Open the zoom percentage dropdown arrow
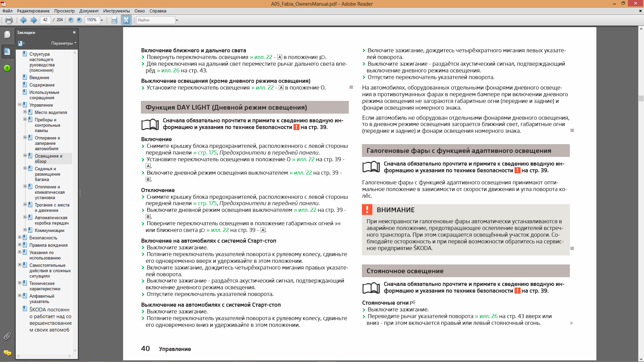 click(x=102, y=20)
